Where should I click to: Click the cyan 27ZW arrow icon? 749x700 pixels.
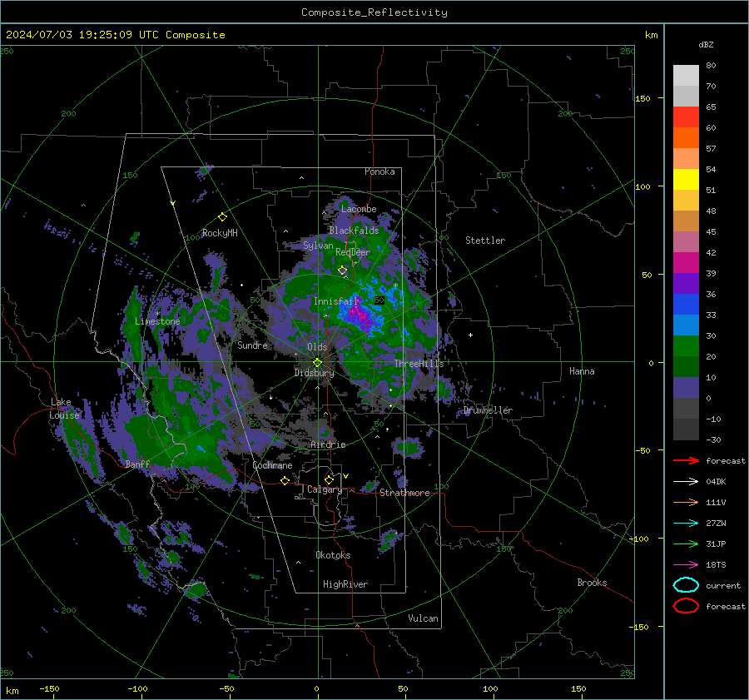point(686,524)
